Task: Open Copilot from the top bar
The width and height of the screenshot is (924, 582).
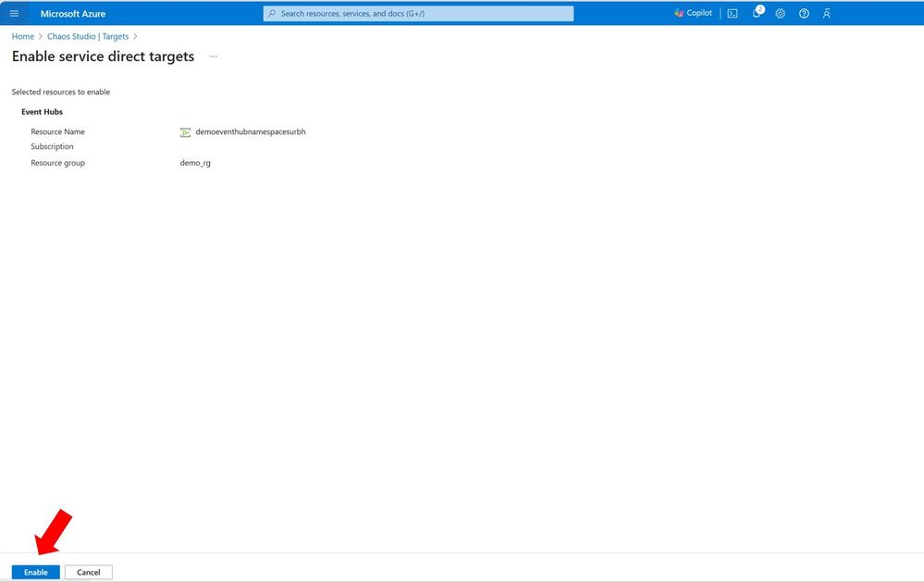Action: (x=693, y=13)
